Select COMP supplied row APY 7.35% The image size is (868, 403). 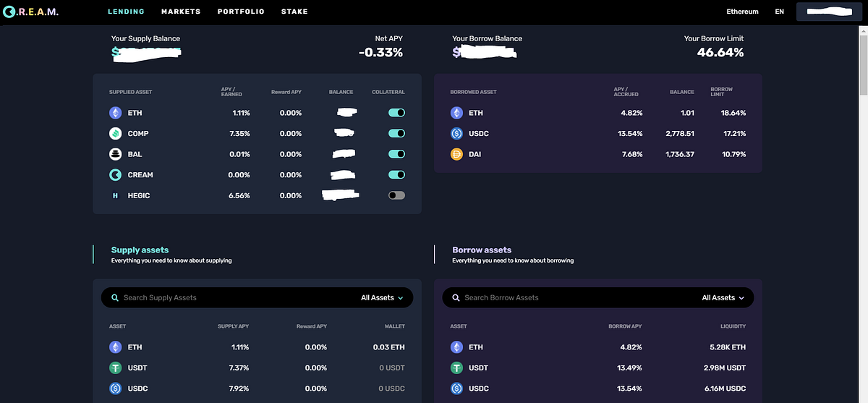(240, 134)
